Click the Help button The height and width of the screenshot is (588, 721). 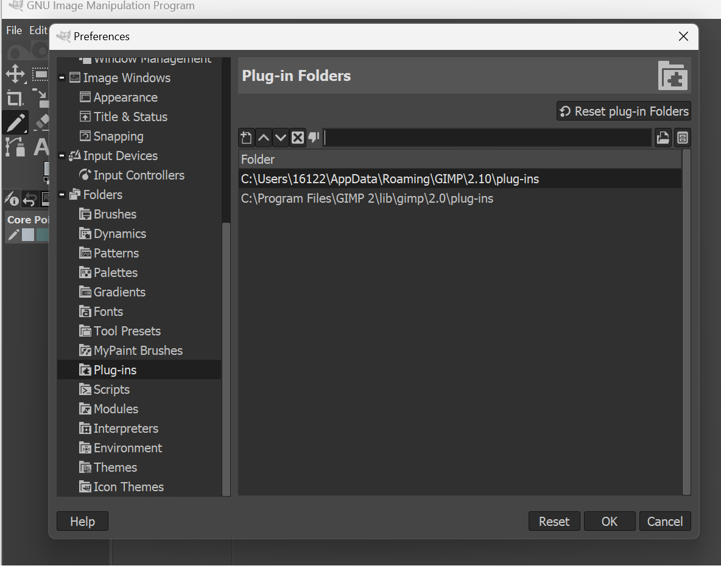click(82, 521)
